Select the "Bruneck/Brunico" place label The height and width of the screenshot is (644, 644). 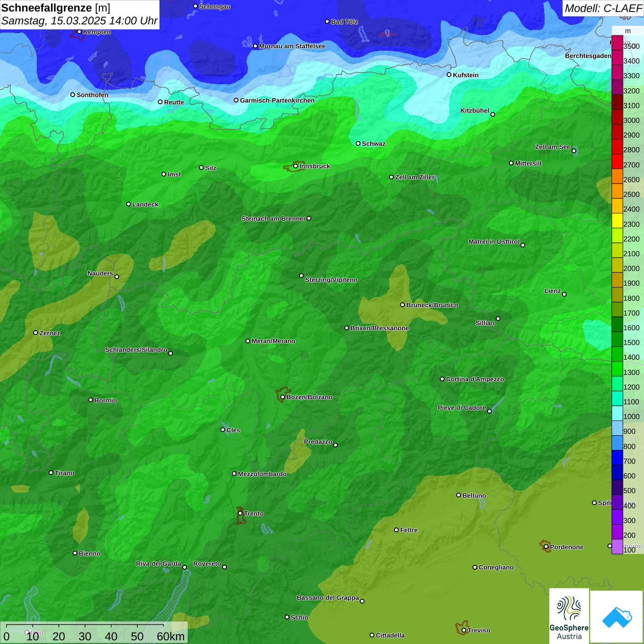coord(432,305)
